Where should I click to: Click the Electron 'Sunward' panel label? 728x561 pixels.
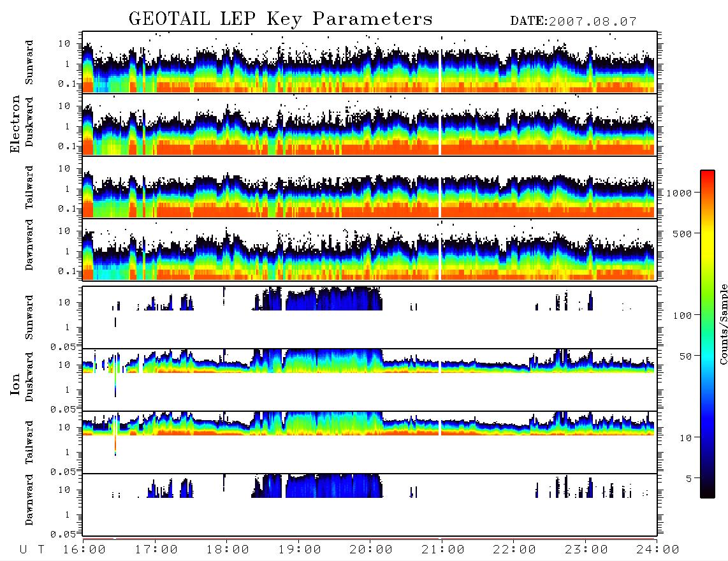click(29, 62)
